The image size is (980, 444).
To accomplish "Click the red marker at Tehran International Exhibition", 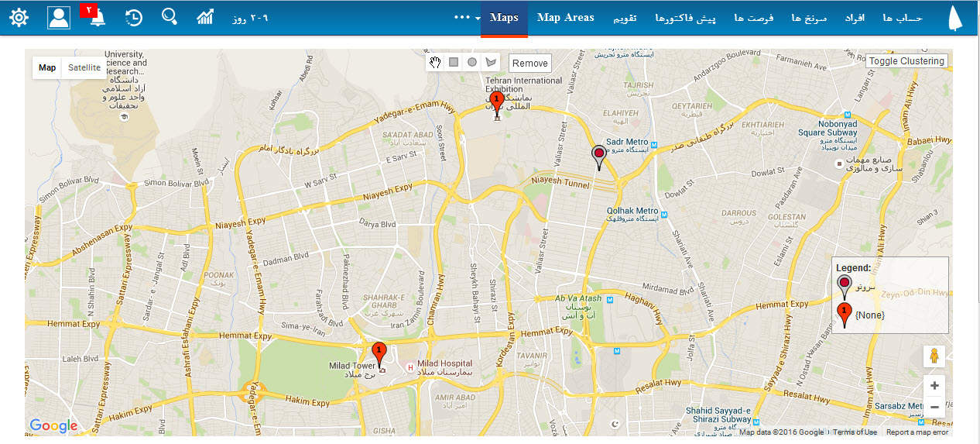I will click(x=497, y=103).
